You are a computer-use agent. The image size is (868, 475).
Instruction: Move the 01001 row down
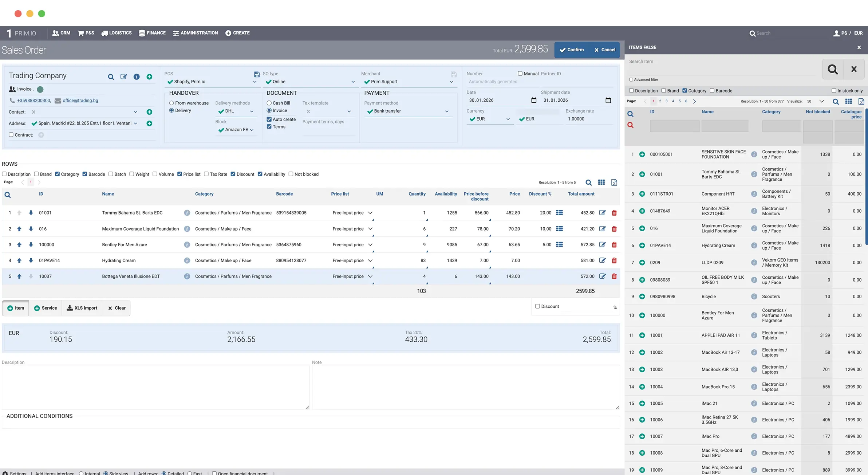(x=31, y=213)
